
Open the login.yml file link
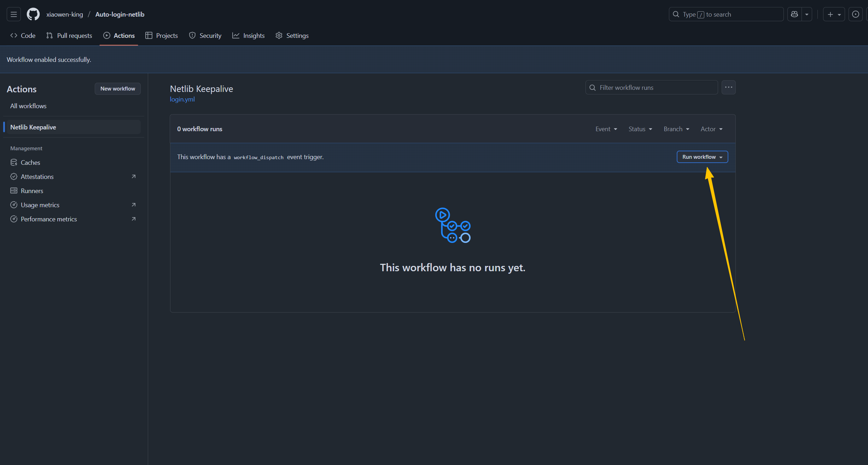[x=182, y=99]
